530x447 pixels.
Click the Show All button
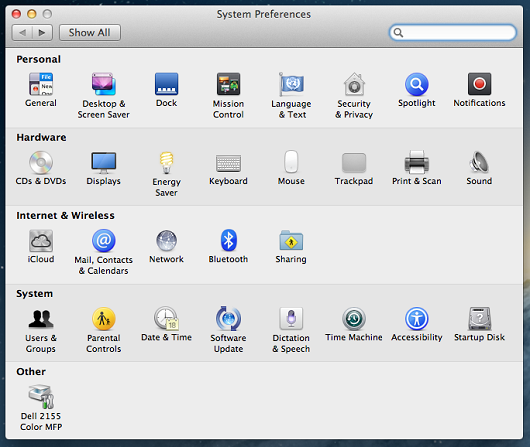(x=90, y=32)
